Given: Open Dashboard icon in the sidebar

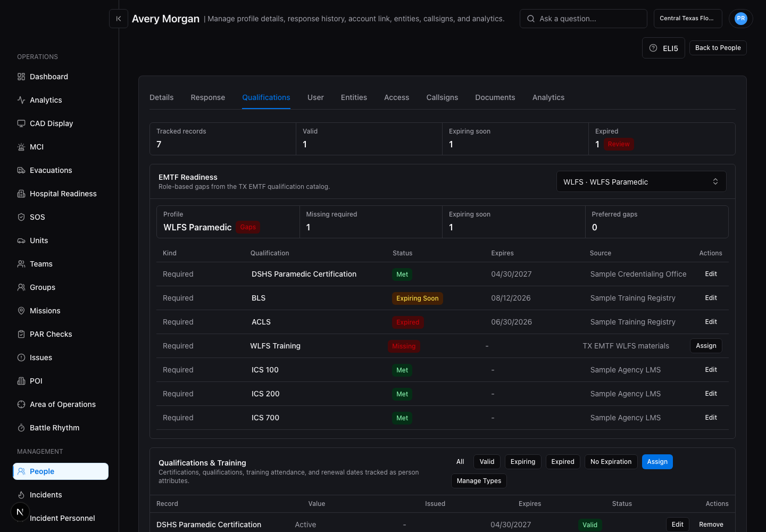Looking at the screenshot, I should [21, 77].
